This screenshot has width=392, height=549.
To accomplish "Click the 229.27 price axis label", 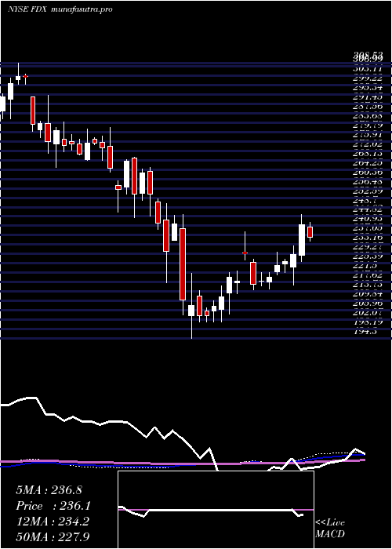I will [x=368, y=247].
